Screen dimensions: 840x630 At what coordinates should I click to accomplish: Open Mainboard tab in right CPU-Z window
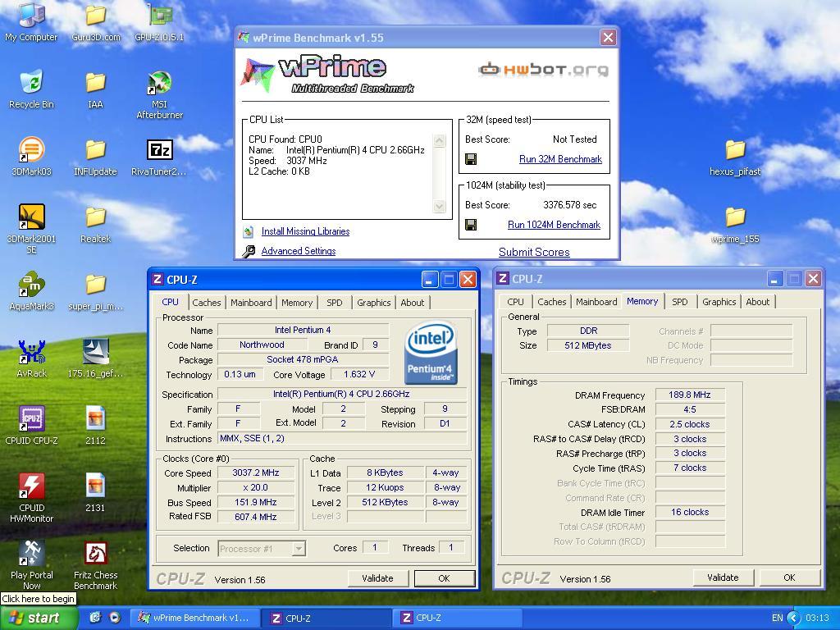(597, 302)
